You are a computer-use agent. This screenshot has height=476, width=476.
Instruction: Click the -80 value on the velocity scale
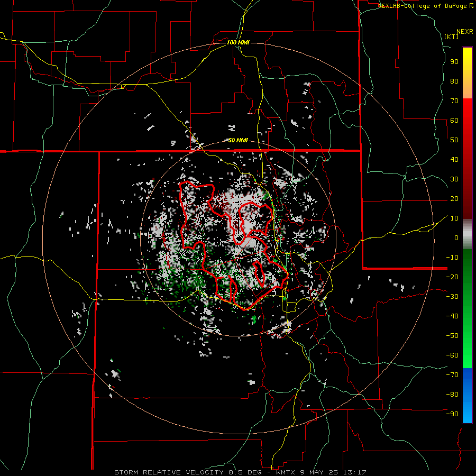point(452,395)
